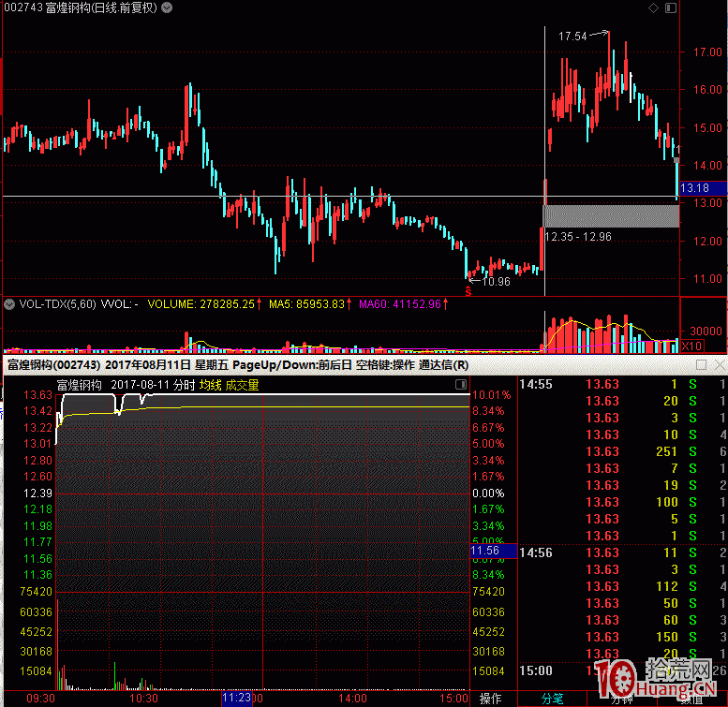728x707 pixels.
Task: Click the 12.39 previous close label on the price axis
Action: coord(37,493)
